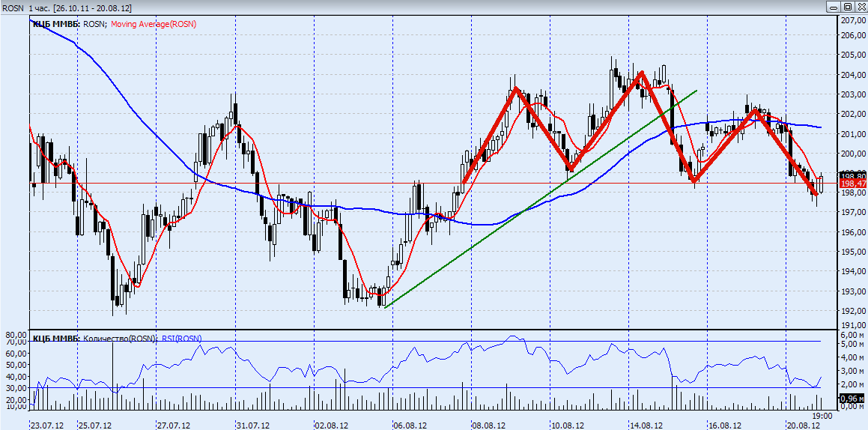Click the 06.08.12 date label
Image resolution: width=868 pixels, height=430 pixels.
pos(410,425)
